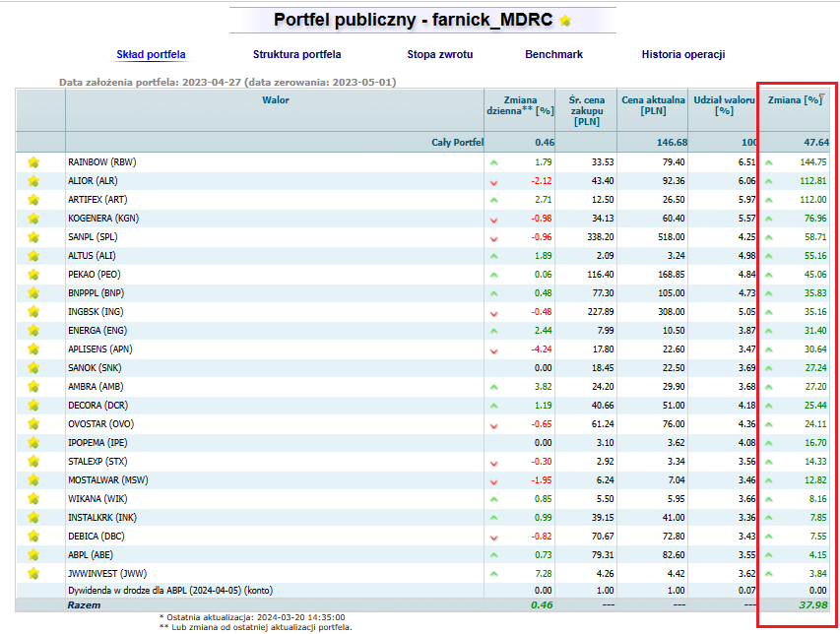Click the star icon in the PEKAO (PEO) row
840x634 pixels.
(33, 275)
